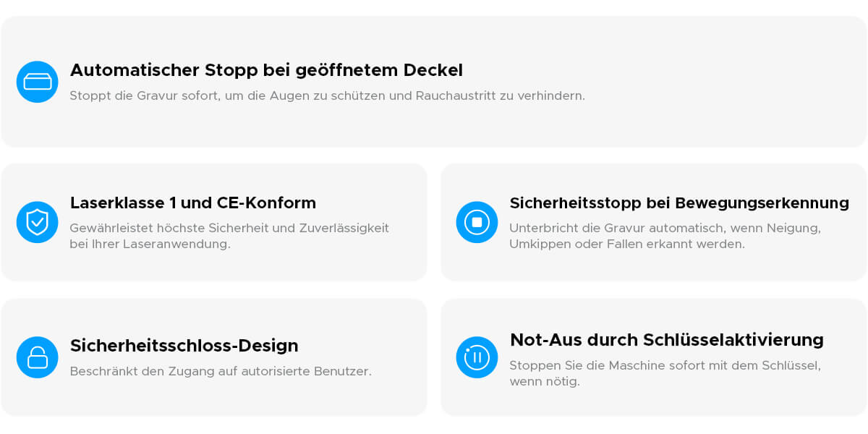Click the emergency pause icon

[477, 357]
